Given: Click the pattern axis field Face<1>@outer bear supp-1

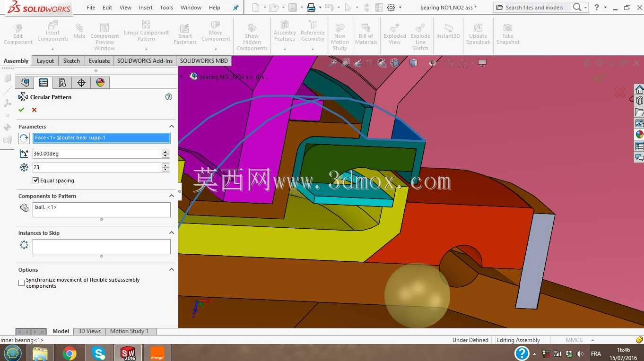Looking at the screenshot, I should tap(101, 138).
